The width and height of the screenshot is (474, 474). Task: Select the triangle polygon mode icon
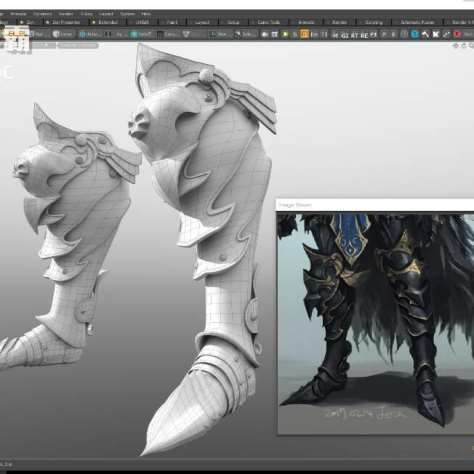coord(186,34)
